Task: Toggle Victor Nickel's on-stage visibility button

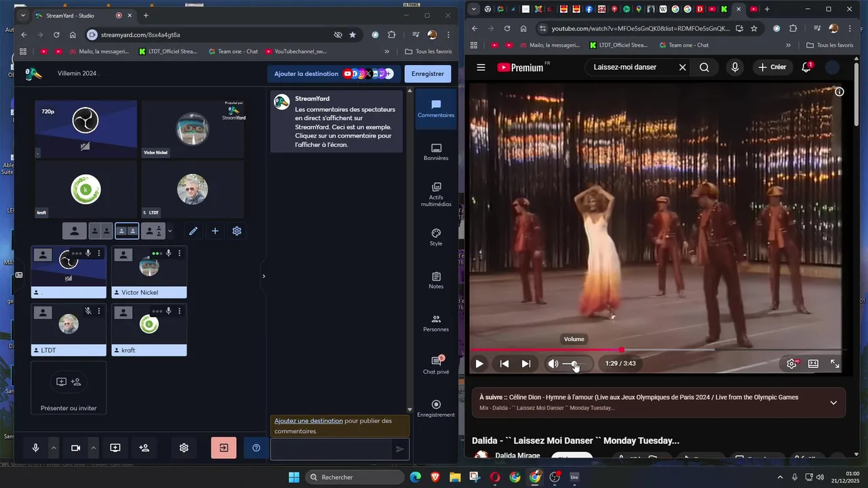Action: [x=123, y=255]
